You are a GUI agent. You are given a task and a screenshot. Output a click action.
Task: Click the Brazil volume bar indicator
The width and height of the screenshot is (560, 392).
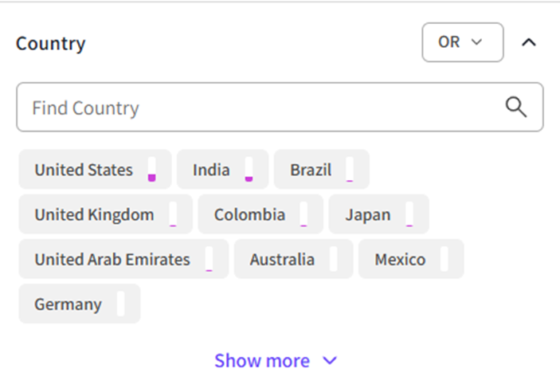click(350, 170)
